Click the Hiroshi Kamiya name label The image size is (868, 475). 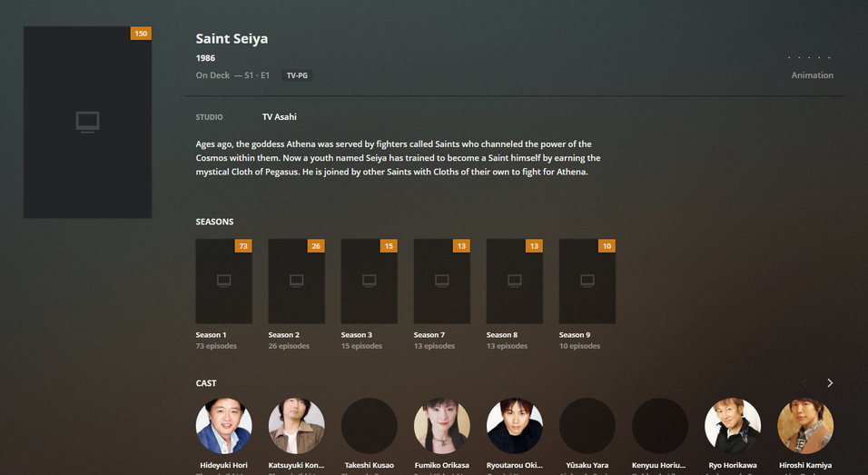[x=805, y=466]
